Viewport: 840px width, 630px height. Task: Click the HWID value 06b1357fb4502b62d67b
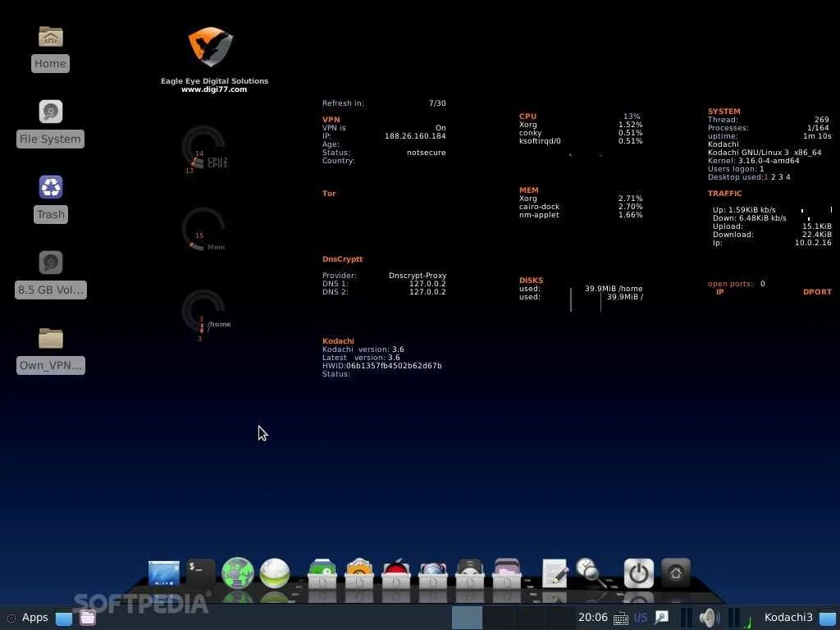pos(394,366)
